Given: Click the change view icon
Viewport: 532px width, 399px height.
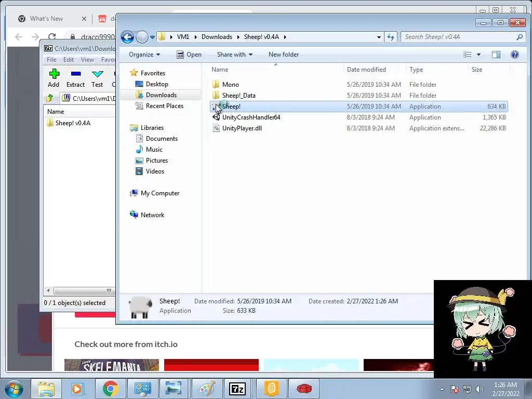Looking at the screenshot, I should tap(468, 55).
